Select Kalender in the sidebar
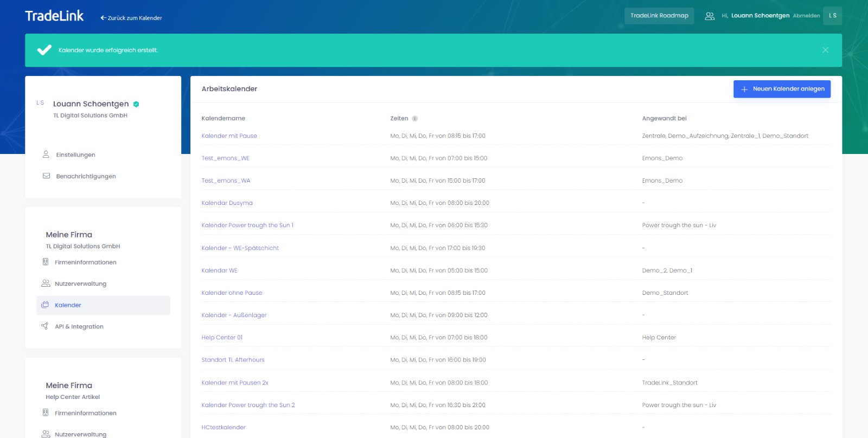 (x=68, y=305)
